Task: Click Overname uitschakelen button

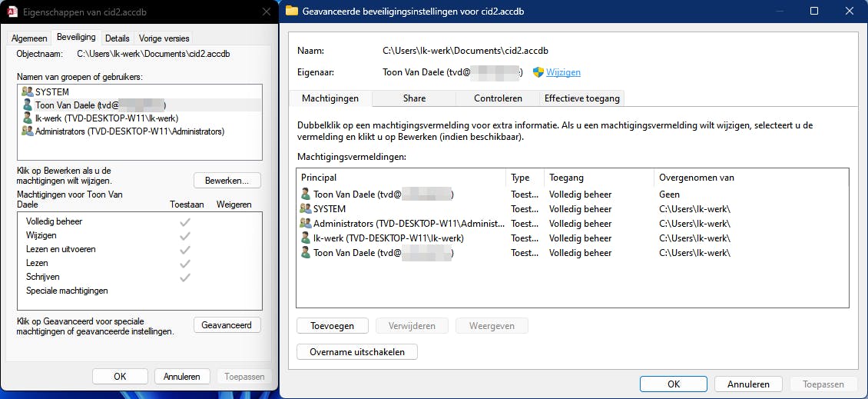Action: point(357,352)
